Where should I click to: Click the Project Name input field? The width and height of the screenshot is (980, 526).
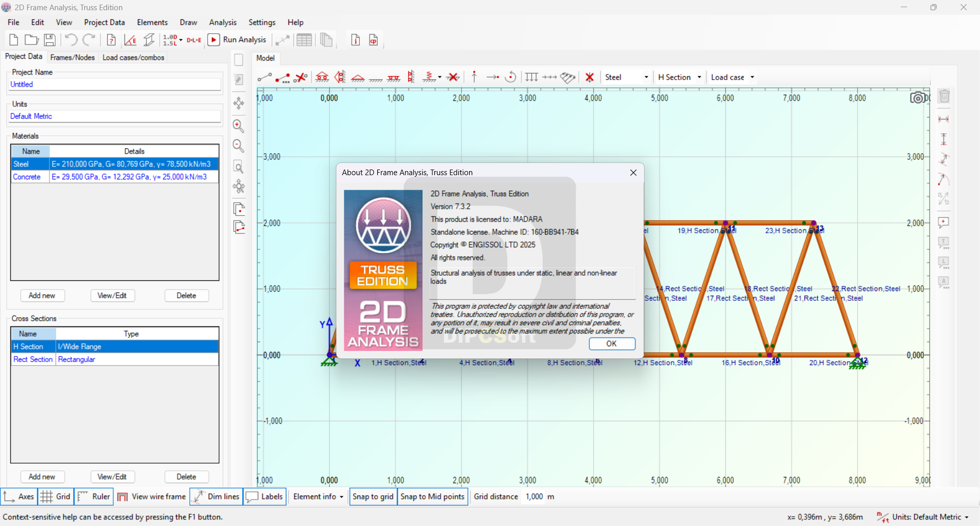(x=115, y=85)
